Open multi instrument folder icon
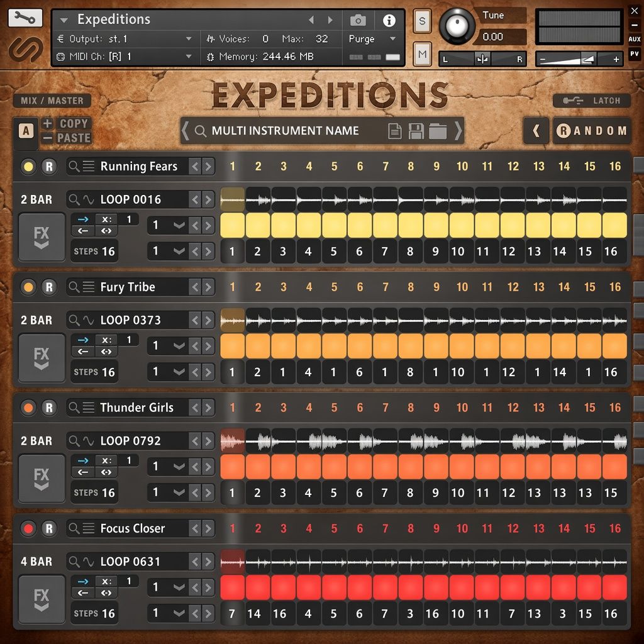 pyautogui.click(x=438, y=131)
